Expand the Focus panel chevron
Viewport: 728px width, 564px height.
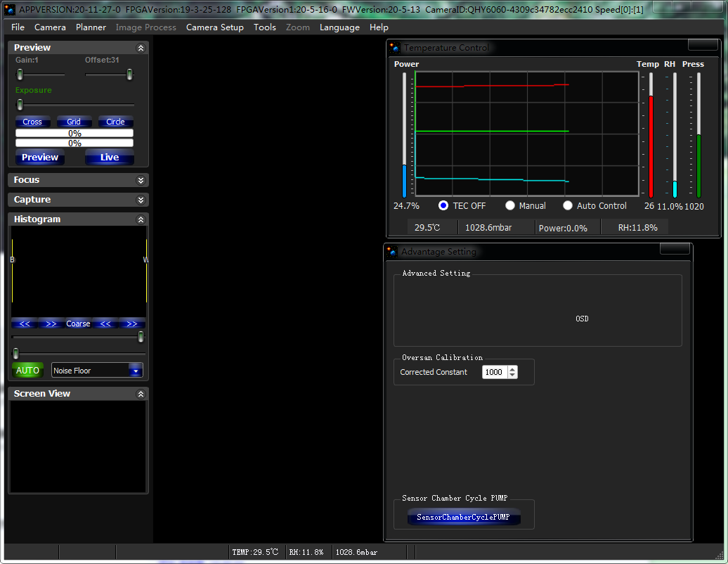click(141, 180)
